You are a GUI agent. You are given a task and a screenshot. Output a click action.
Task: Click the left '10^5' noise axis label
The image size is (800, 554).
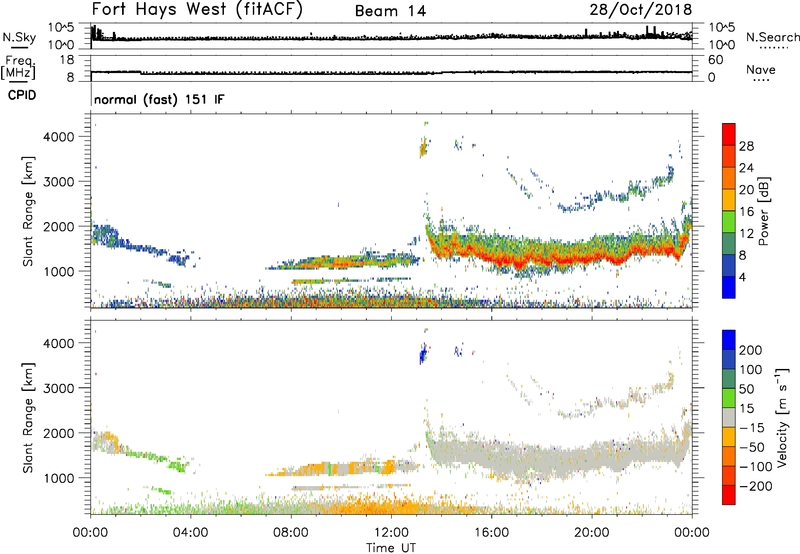tap(61, 27)
